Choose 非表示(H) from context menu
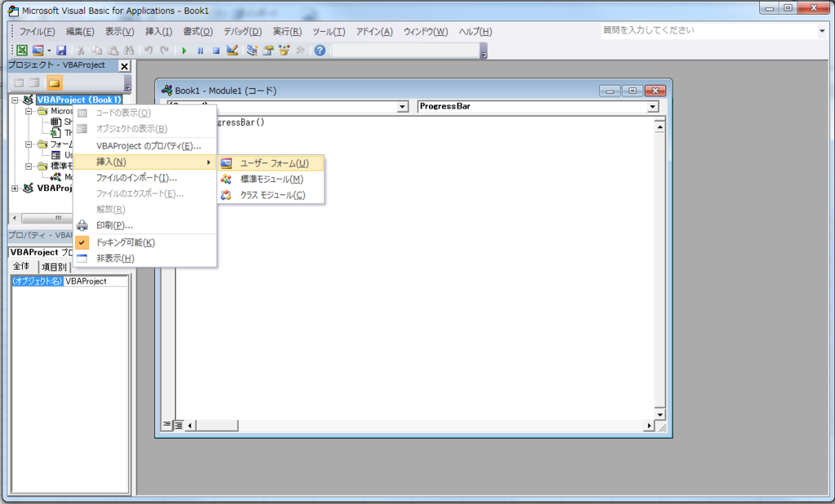835x504 pixels. pos(145,259)
